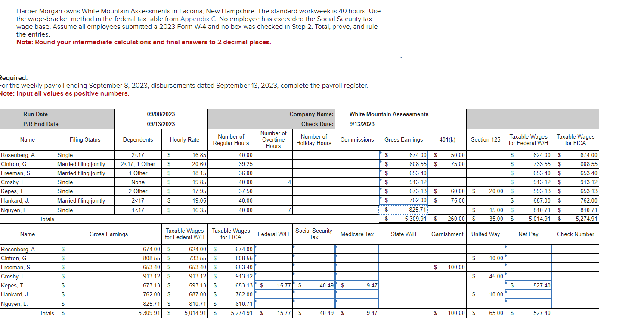Select Nguyen's dependents cell '1<17'
This screenshot has width=644, height=330.
[138, 210]
